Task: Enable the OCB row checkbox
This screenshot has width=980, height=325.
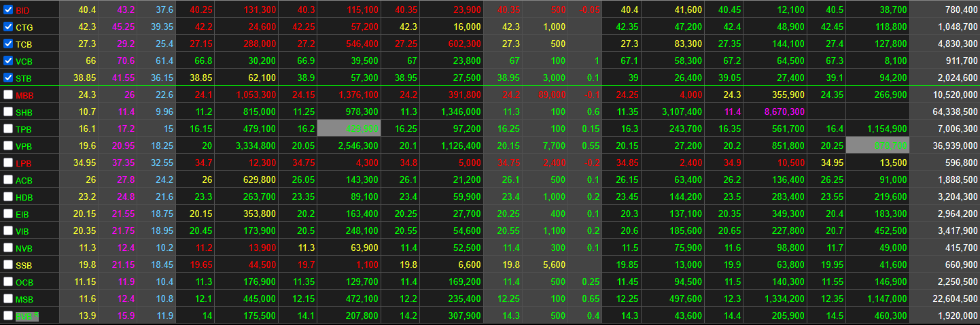Action: (x=8, y=281)
